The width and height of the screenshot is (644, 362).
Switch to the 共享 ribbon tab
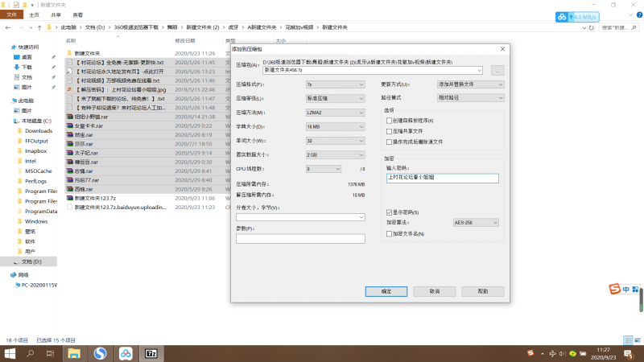(x=56, y=14)
